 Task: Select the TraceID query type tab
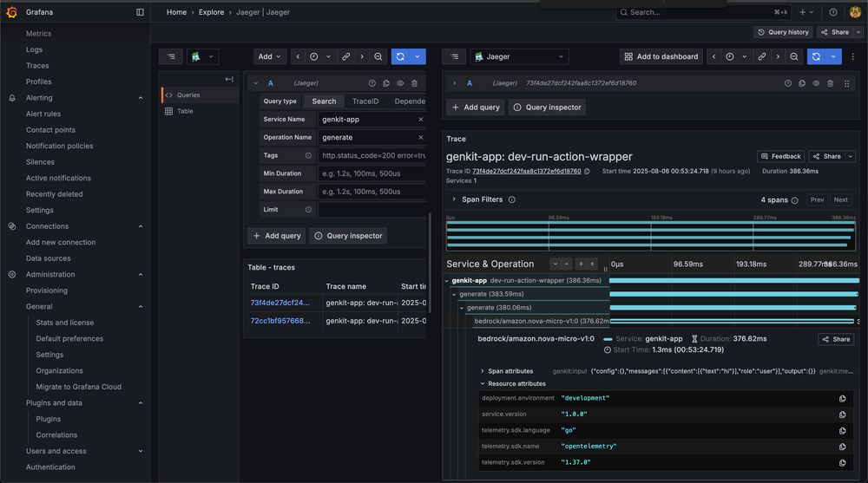click(x=365, y=101)
